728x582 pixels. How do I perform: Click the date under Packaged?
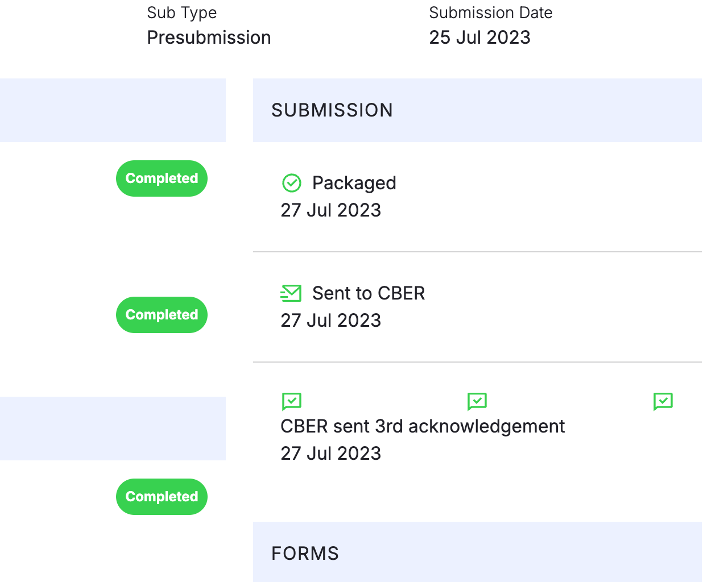330,210
